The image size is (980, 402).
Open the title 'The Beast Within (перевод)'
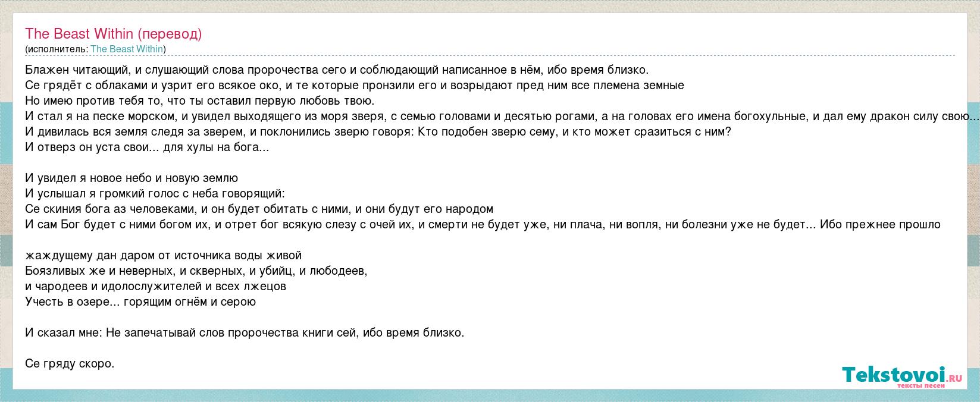coord(114,34)
